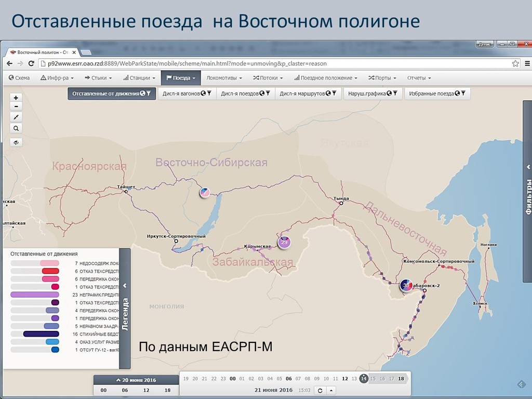Close the Восточный полигон browser tab
The width and height of the screenshot is (532, 399).
pos(74,52)
